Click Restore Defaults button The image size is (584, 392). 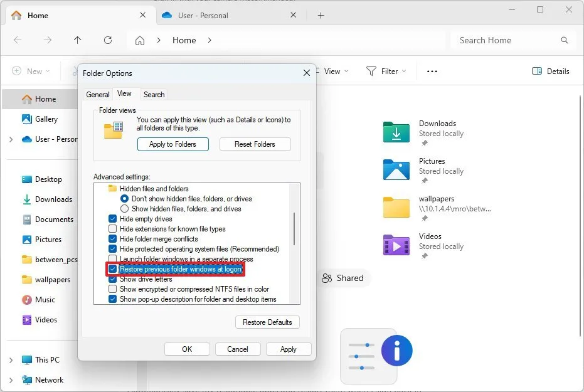267,322
